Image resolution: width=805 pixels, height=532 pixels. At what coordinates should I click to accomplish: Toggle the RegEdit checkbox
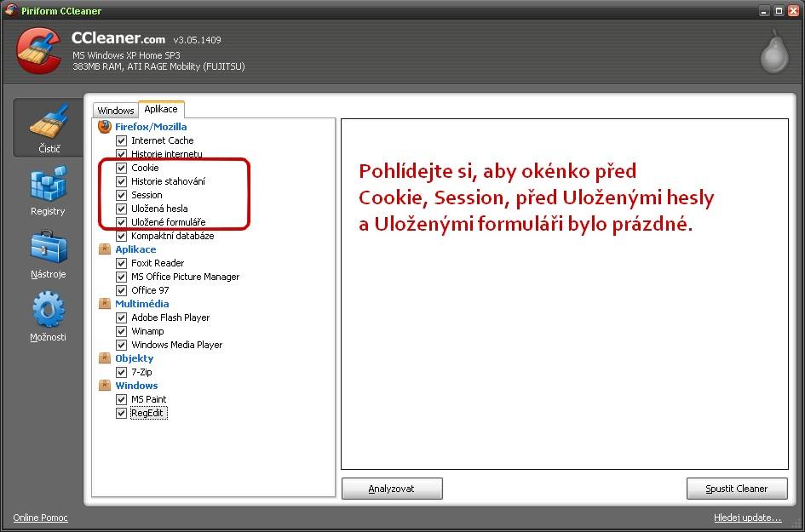[121, 413]
